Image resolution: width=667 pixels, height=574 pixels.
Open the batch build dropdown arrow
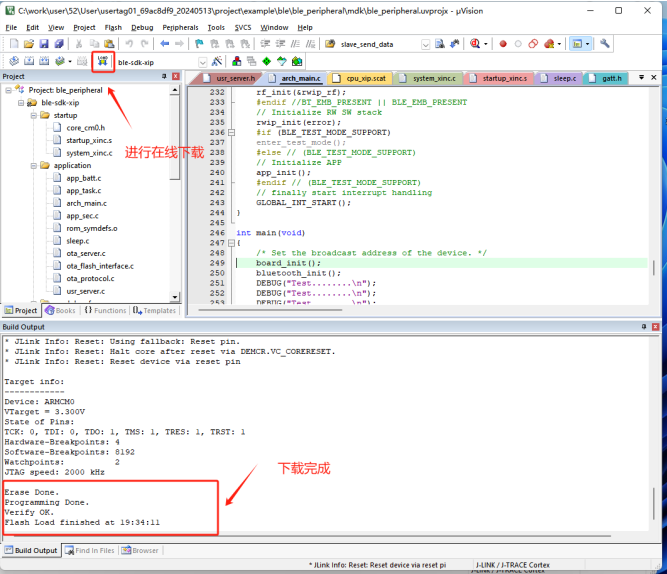pos(70,62)
